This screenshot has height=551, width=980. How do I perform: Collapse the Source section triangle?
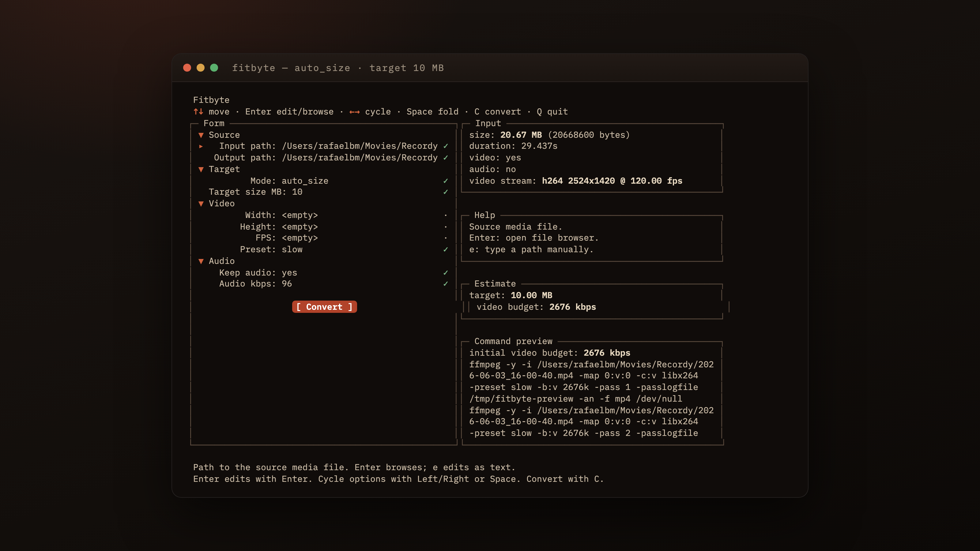tap(201, 135)
